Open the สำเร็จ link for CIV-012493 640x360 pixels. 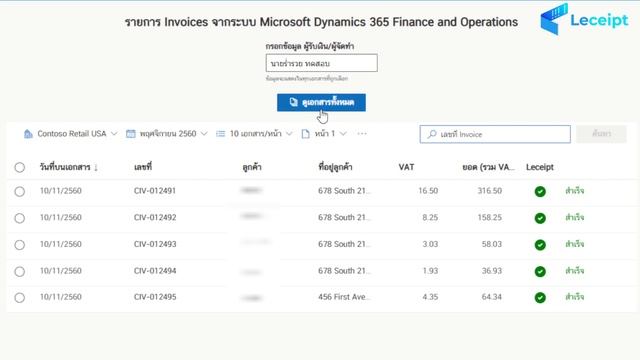(575, 244)
